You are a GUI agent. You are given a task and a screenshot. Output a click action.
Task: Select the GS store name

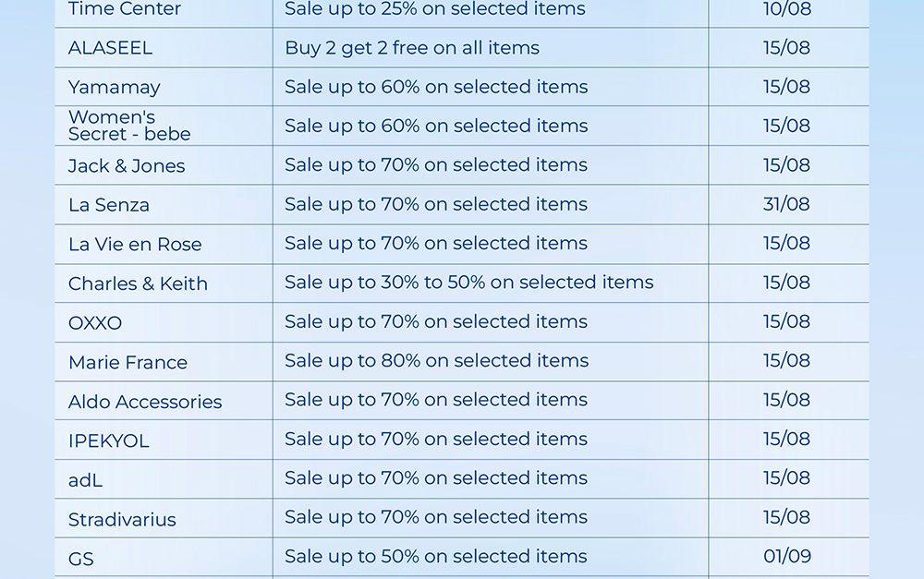pyautogui.click(x=81, y=559)
